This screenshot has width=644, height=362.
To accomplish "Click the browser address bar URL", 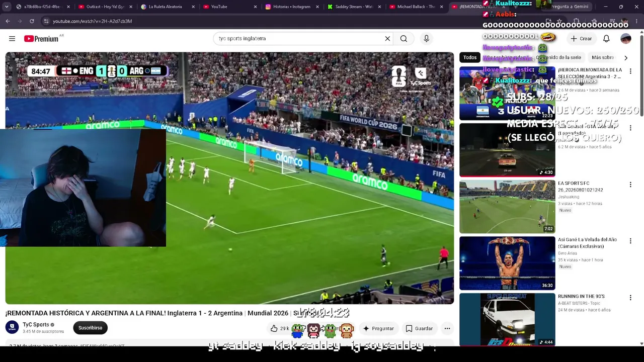I will (92, 21).
